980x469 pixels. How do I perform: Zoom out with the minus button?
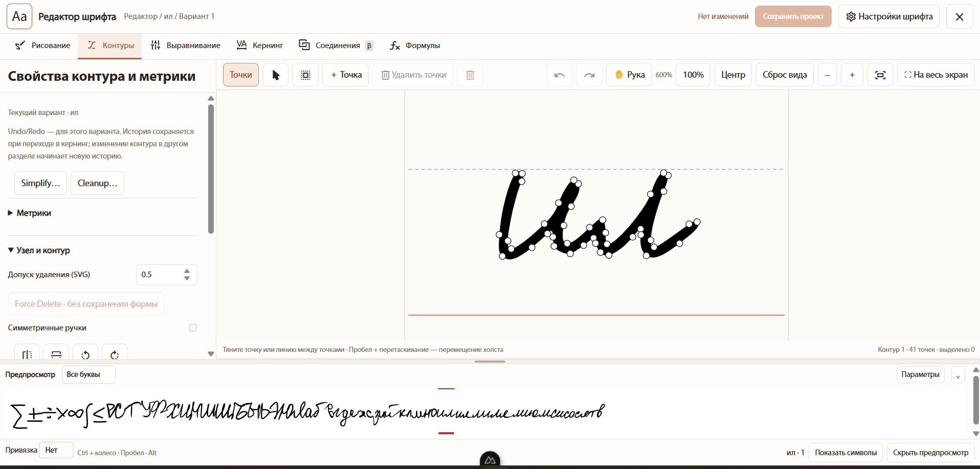point(827,75)
